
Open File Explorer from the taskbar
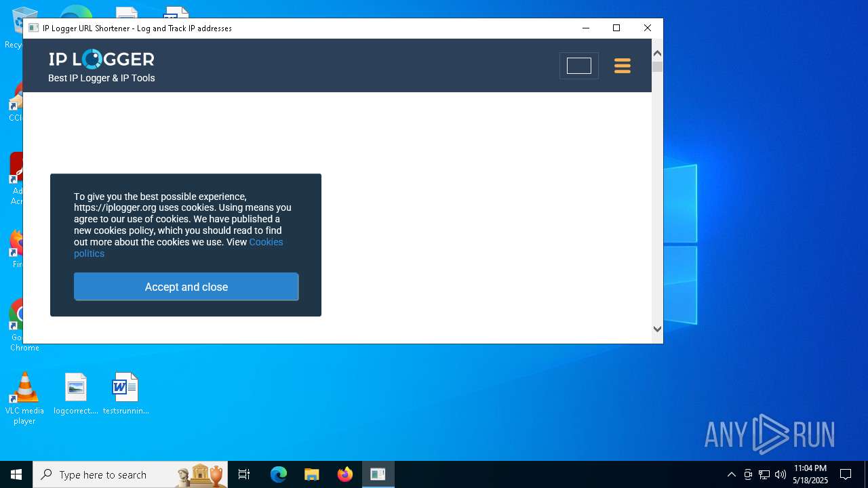tap(312, 474)
